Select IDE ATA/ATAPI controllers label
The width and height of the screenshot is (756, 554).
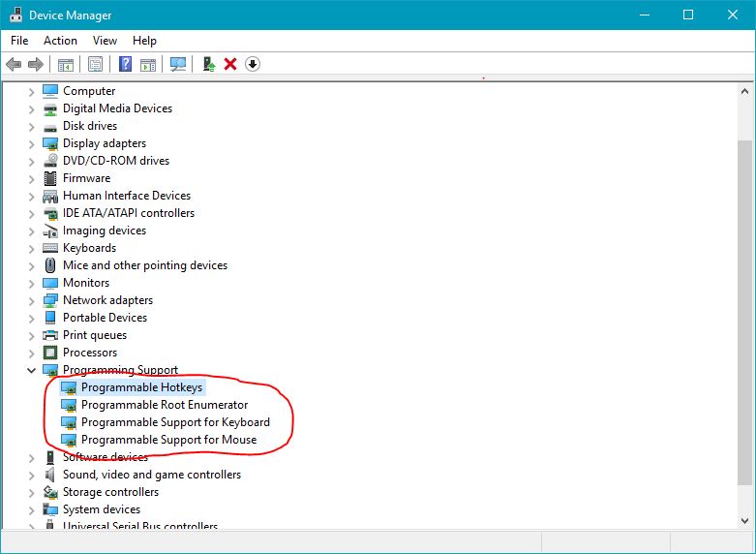click(x=129, y=213)
